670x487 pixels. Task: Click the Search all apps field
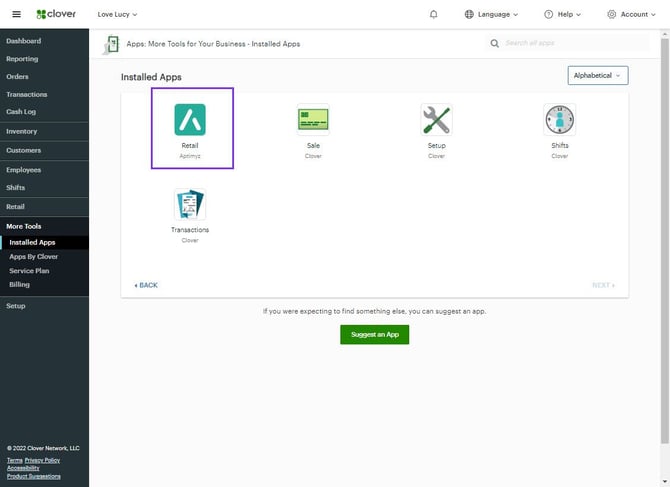tap(570, 44)
